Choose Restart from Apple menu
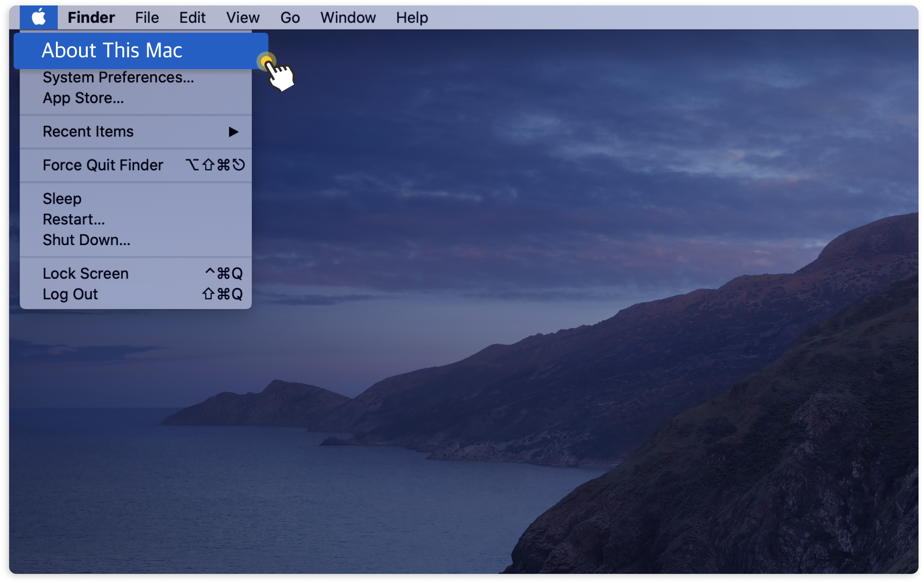Viewport: 924px width, 583px height. 136,219
